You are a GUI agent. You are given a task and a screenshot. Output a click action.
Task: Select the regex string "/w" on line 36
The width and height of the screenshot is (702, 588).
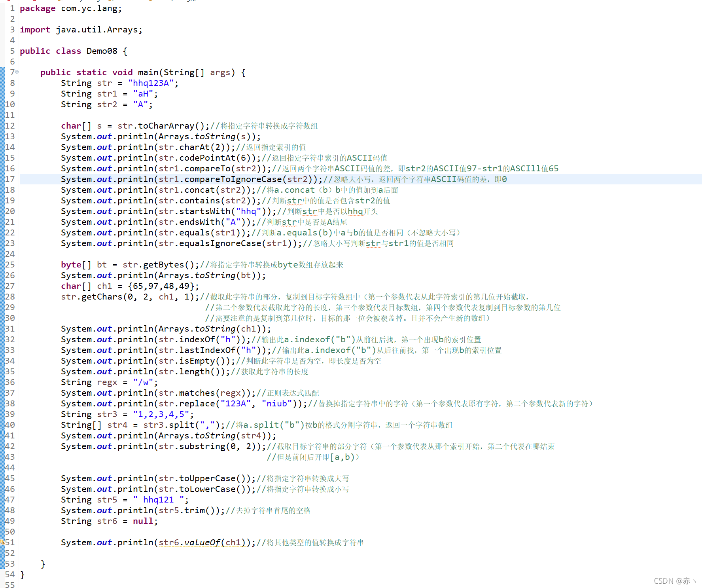(x=143, y=382)
